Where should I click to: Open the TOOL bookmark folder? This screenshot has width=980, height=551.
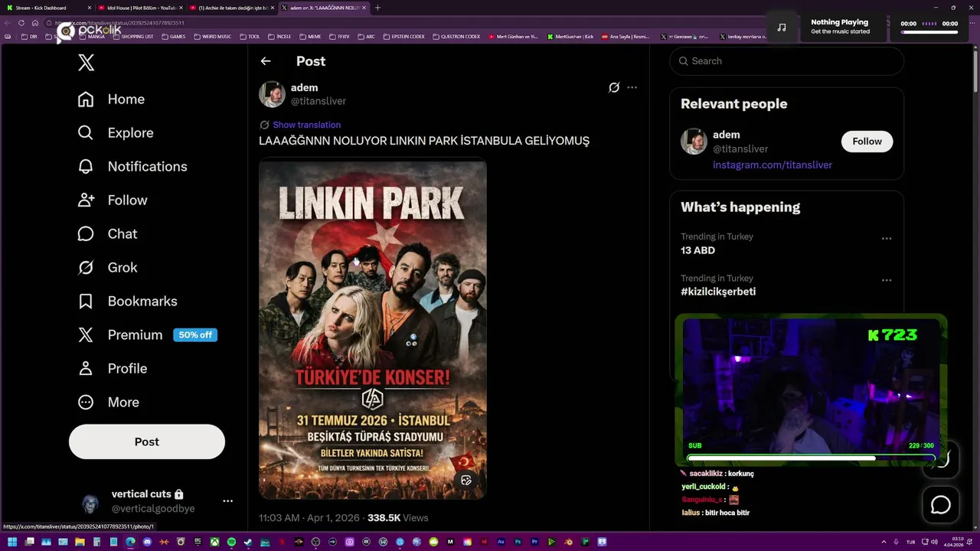(250, 36)
